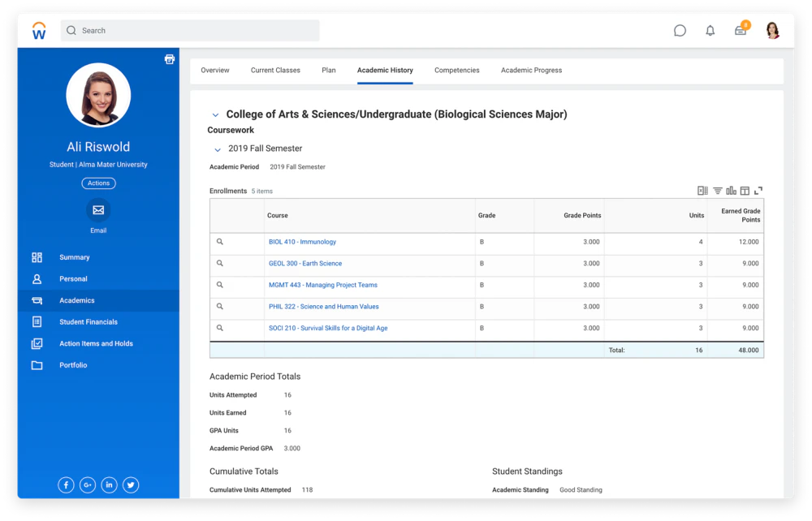Image resolution: width=812 pixels, height=521 pixels.
Task: Open notifications from the bell icon
Action: click(710, 30)
